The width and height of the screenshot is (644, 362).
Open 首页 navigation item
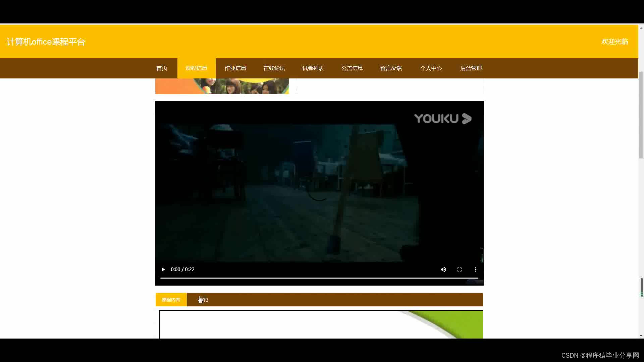coord(162,68)
